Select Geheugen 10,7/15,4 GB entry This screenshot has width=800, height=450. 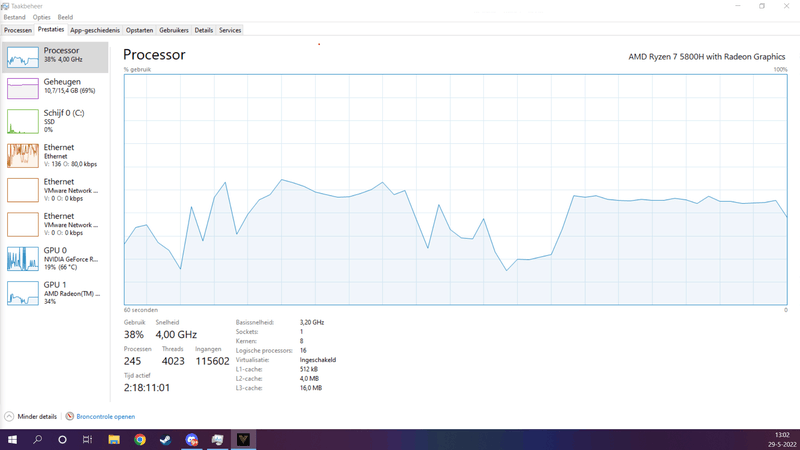click(x=55, y=88)
